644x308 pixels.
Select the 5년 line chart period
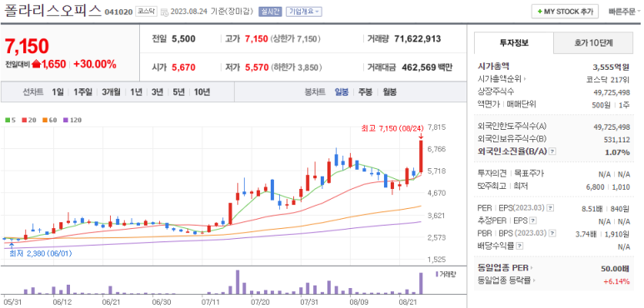tap(178, 92)
